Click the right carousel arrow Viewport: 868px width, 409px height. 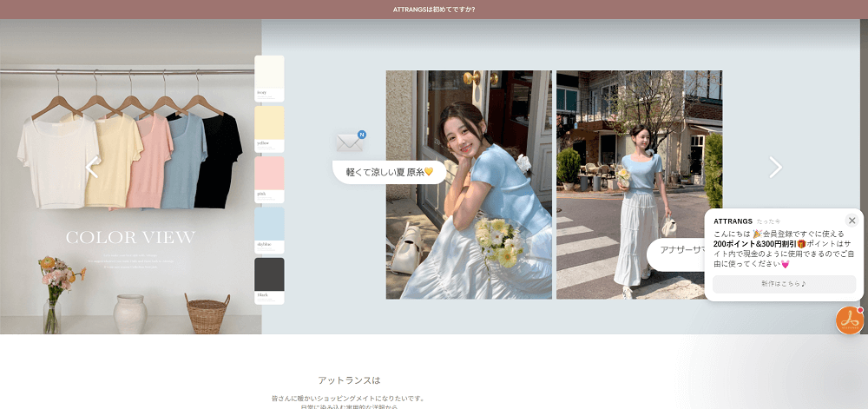775,167
